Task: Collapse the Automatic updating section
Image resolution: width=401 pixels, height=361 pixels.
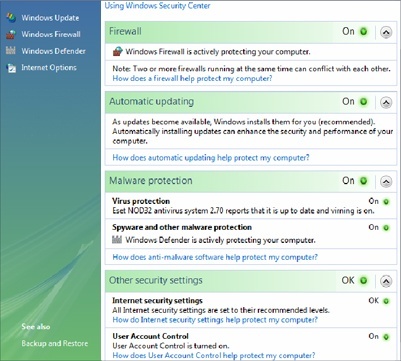Action: point(386,102)
